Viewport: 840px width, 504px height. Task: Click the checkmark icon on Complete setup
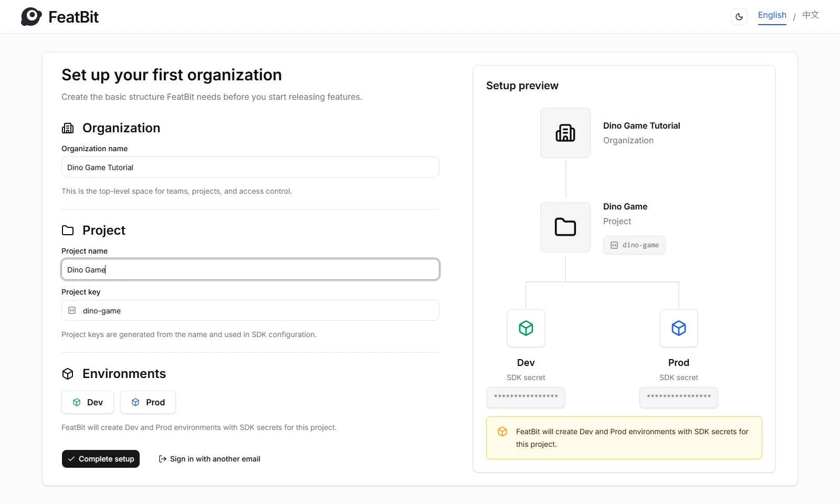(x=71, y=459)
